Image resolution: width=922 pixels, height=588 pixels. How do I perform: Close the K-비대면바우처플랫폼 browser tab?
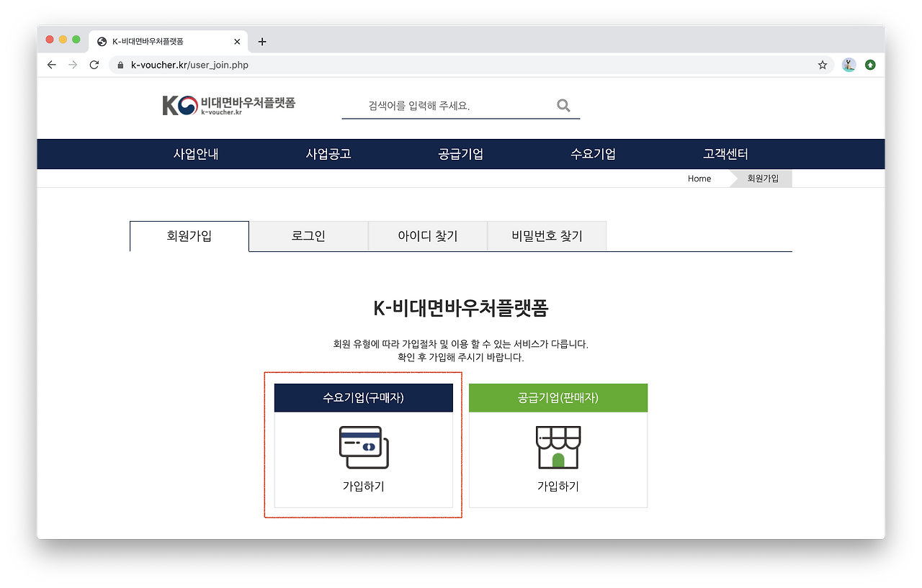click(237, 42)
